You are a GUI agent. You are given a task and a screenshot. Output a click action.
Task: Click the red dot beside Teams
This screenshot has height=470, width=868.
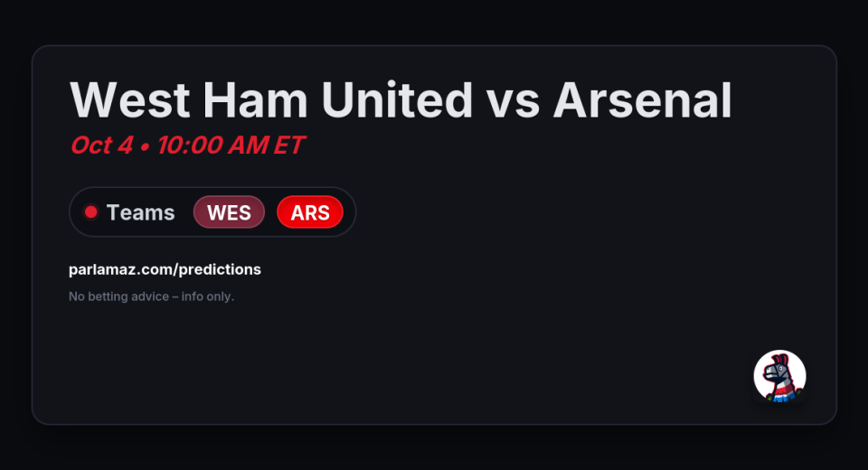[x=90, y=212]
